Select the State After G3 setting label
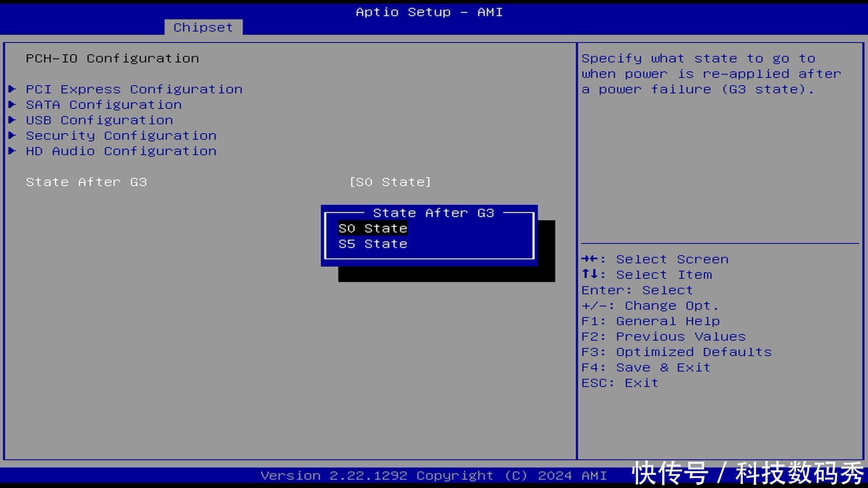 point(86,182)
